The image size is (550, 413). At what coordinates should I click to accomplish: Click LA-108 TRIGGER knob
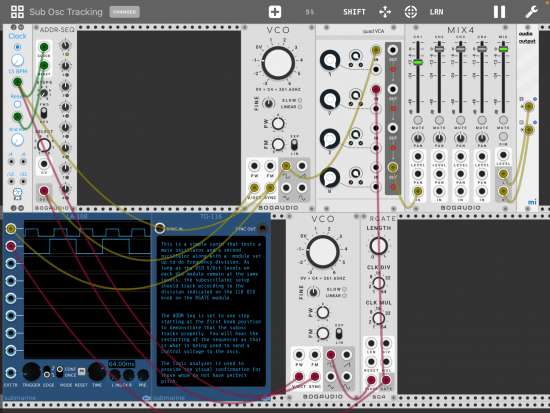click(31, 372)
